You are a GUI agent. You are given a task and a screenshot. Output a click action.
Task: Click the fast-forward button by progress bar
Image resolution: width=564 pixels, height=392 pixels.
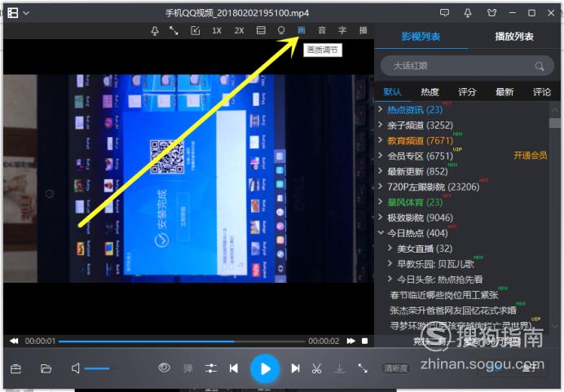[x=351, y=341]
